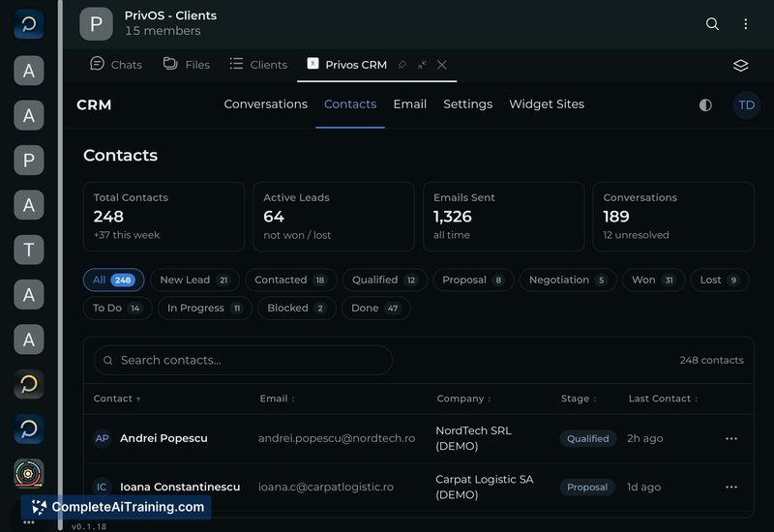
Task: Open the Ioana Constantinescu contact name
Action: [180, 487]
